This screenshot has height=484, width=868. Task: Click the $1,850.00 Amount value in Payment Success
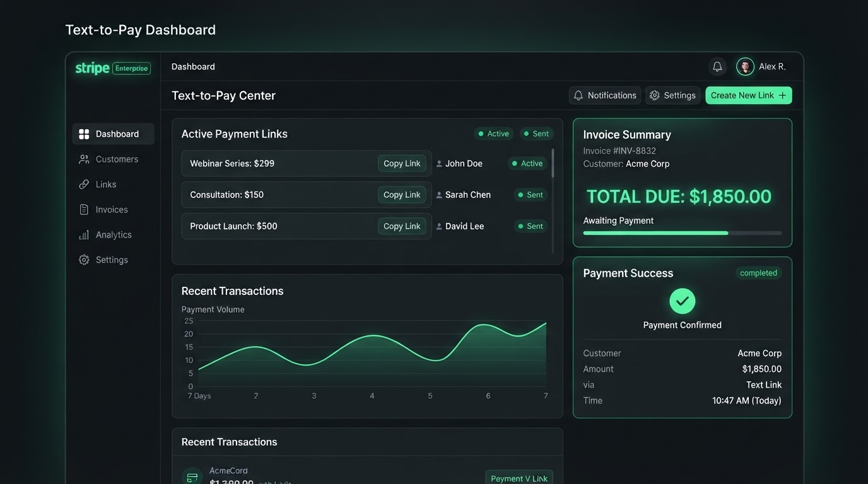(762, 369)
